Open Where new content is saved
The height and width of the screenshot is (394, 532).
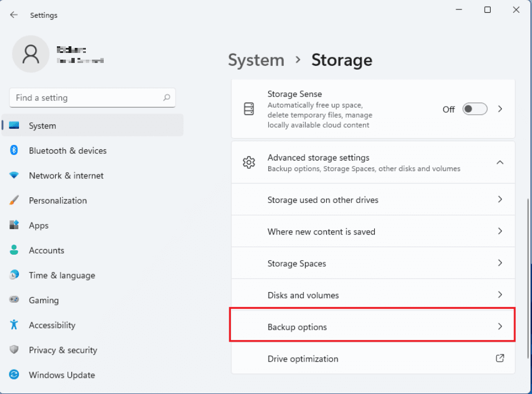point(373,231)
